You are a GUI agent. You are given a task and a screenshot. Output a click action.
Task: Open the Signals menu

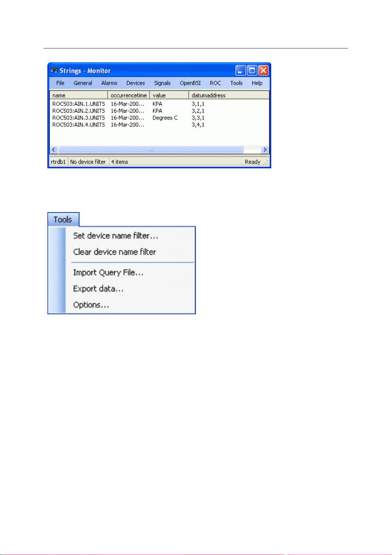click(162, 83)
